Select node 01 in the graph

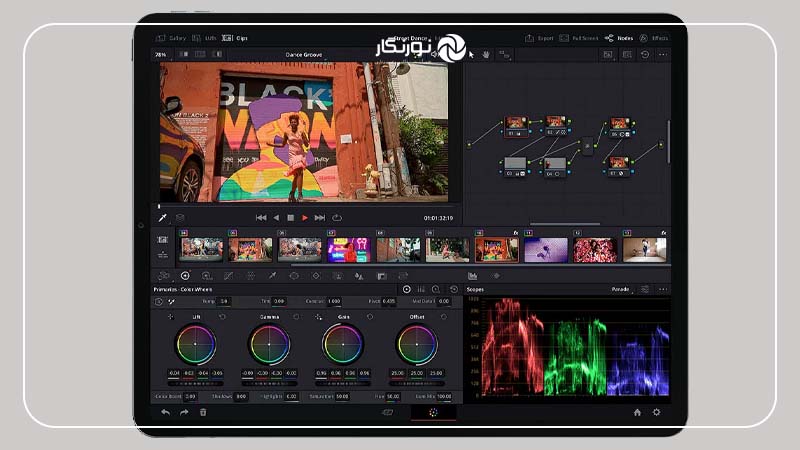click(x=516, y=127)
